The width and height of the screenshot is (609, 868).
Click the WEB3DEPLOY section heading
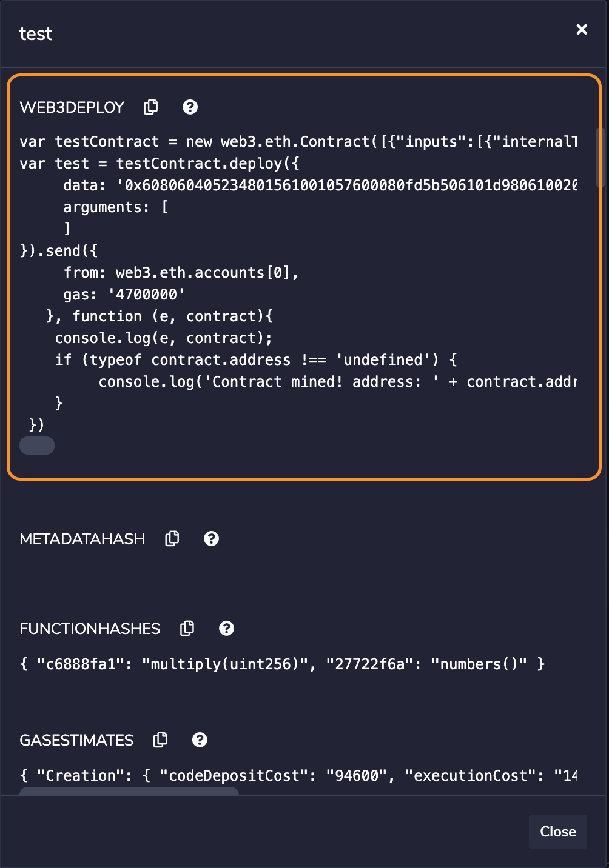[x=72, y=107]
